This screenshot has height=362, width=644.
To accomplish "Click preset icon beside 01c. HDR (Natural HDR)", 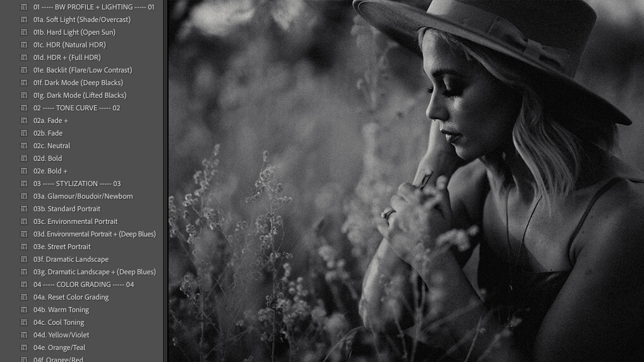I will (x=24, y=45).
